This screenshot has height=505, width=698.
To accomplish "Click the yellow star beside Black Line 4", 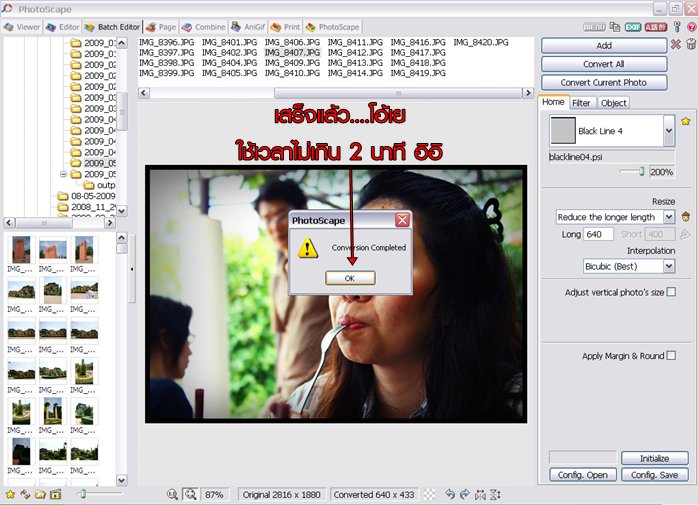I will tap(686, 121).
